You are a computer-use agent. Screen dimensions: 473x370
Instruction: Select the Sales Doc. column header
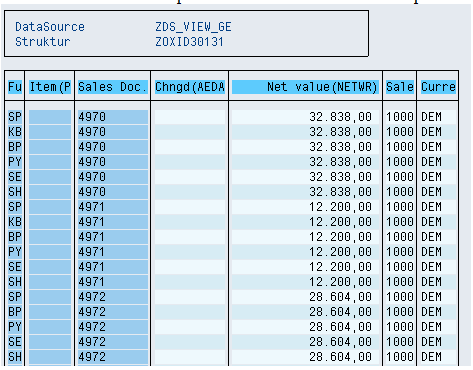tap(113, 87)
